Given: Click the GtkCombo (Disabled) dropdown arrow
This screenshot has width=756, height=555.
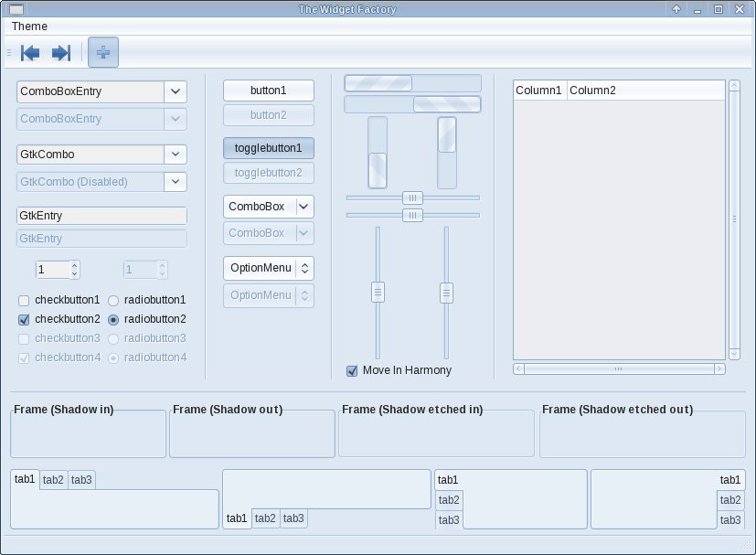Looking at the screenshot, I should pos(176,182).
